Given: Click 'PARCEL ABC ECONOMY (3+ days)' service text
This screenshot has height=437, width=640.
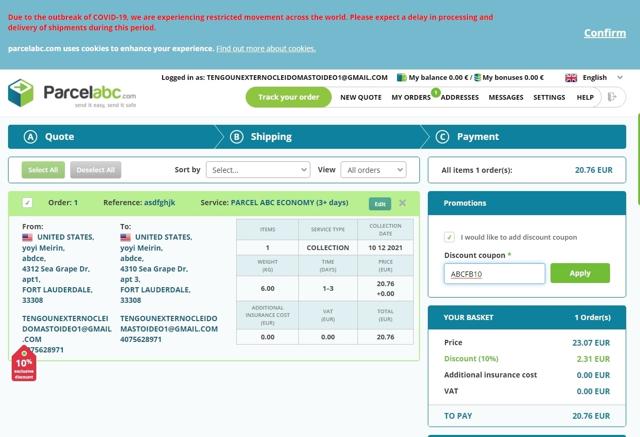Looking at the screenshot, I should click(x=289, y=202).
